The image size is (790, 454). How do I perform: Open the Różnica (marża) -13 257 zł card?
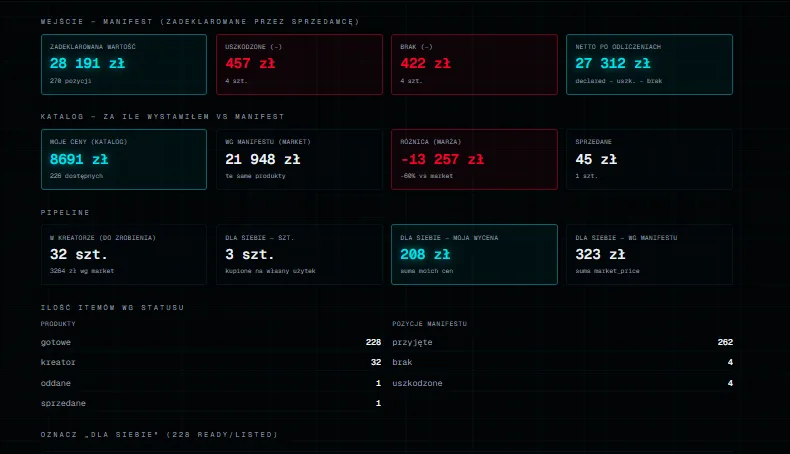tap(474, 159)
